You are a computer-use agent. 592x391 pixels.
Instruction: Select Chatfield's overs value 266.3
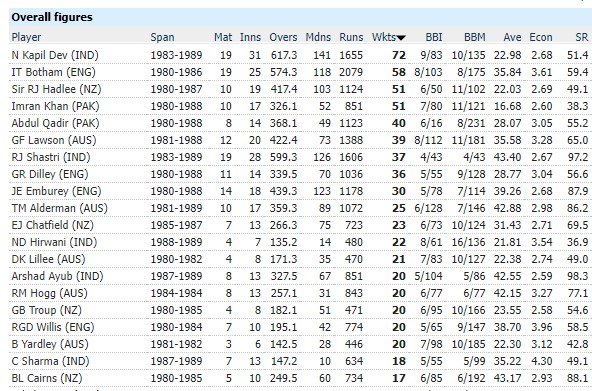pyautogui.click(x=284, y=225)
